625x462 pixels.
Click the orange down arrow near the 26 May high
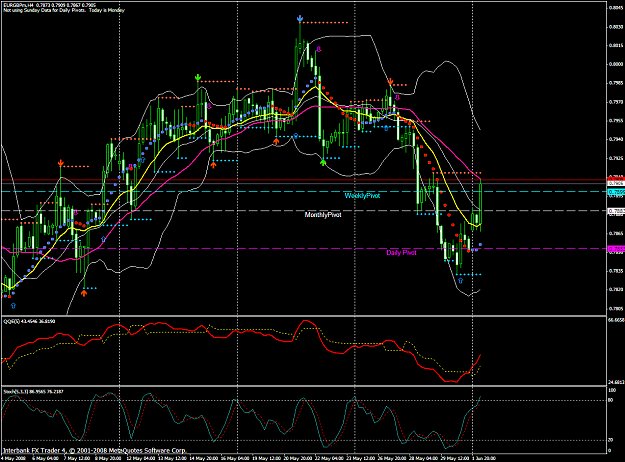pos(391,82)
